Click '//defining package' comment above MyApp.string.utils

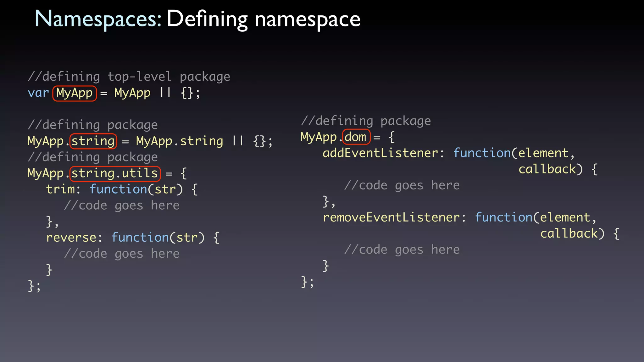93,157
